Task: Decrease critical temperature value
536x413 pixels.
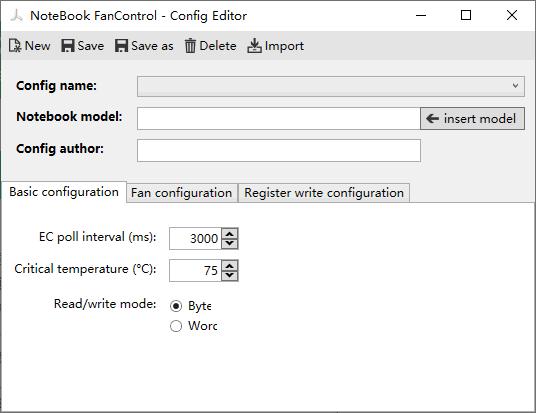Action: coord(230,275)
